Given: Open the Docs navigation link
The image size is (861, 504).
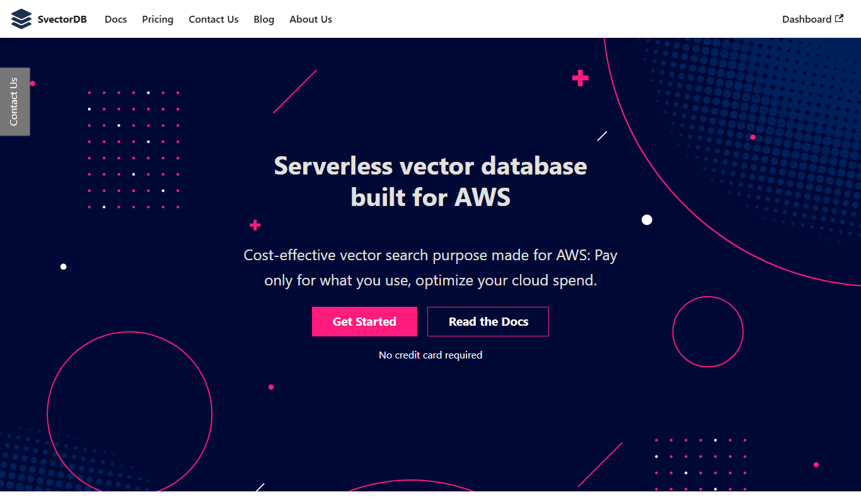Looking at the screenshot, I should [116, 19].
